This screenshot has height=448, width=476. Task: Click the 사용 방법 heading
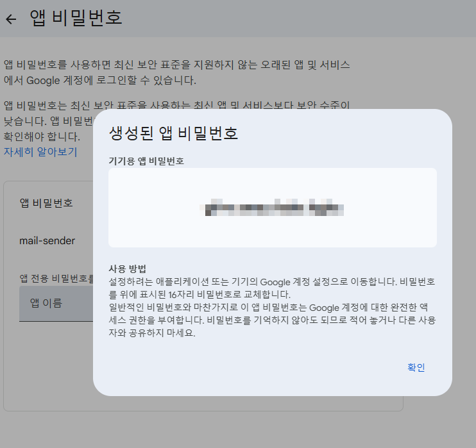click(128, 269)
